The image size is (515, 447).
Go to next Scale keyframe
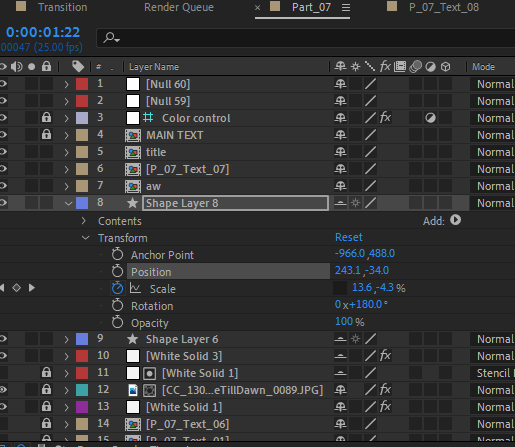pyautogui.click(x=32, y=288)
